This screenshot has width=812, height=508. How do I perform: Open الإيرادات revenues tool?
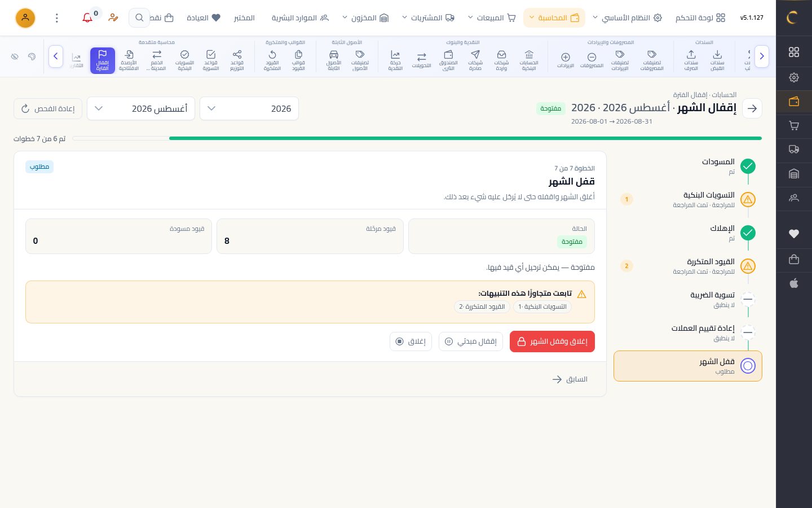pyautogui.click(x=566, y=60)
